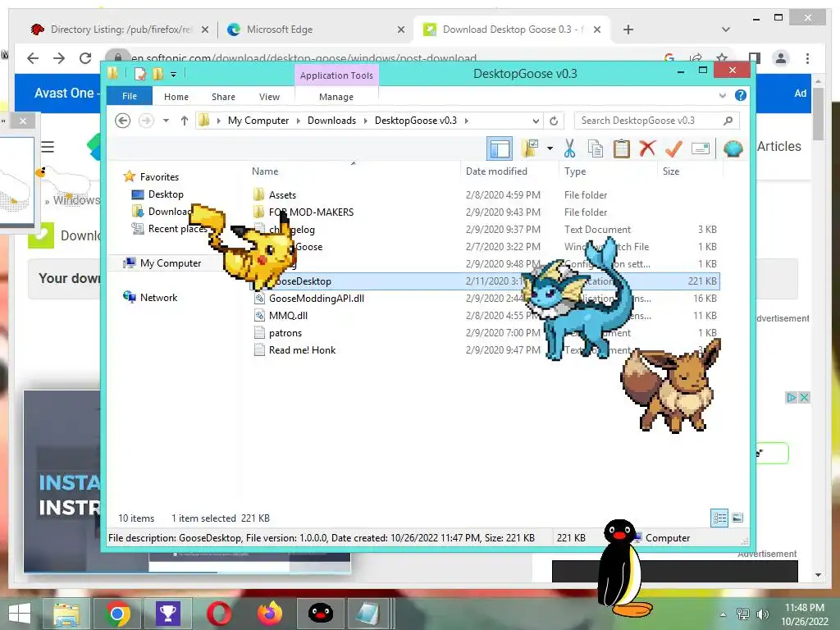840x630 pixels.
Task: Select the Application Tools contextual tab
Action: (336, 75)
